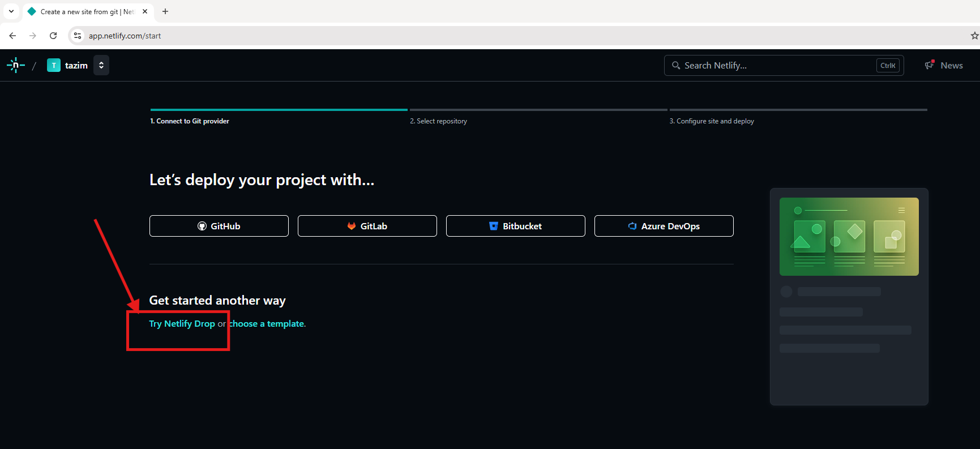Open the Try Netlify Drop link
This screenshot has height=449, width=980.
click(x=182, y=324)
